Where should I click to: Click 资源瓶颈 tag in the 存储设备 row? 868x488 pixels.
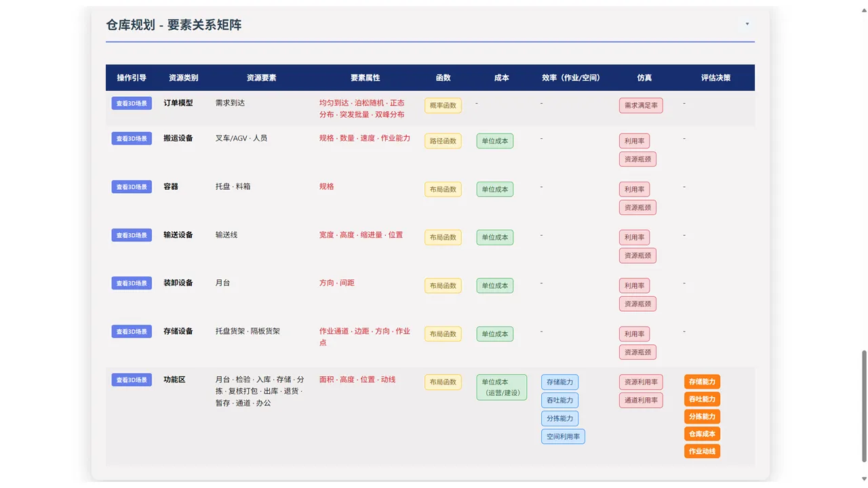pos(637,352)
